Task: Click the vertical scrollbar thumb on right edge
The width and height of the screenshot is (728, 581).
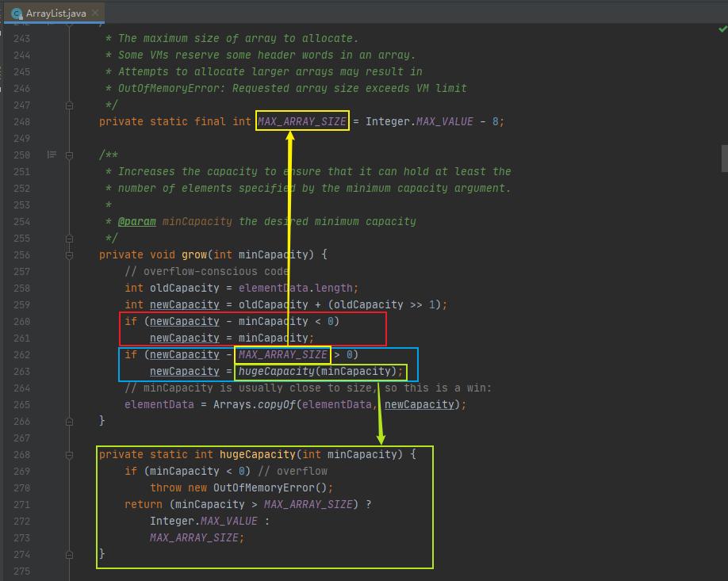Action: (x=723, y=157)
